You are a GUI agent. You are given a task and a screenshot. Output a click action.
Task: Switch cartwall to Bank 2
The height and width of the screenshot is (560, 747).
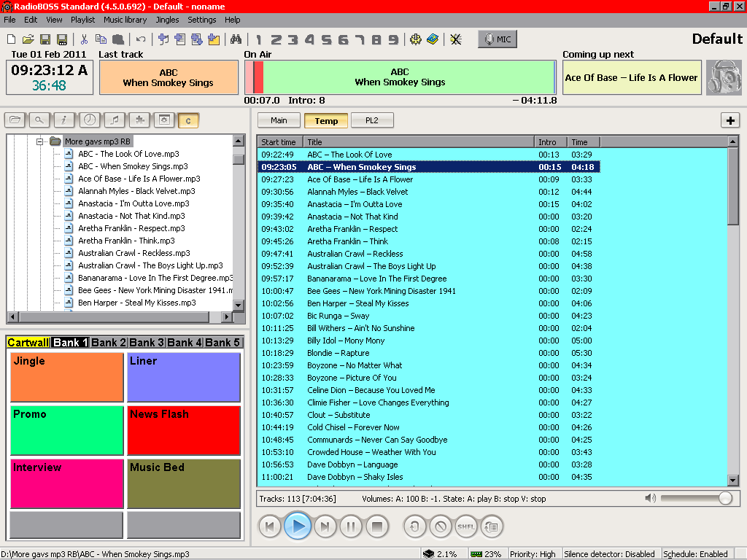(x=109, y=343)
